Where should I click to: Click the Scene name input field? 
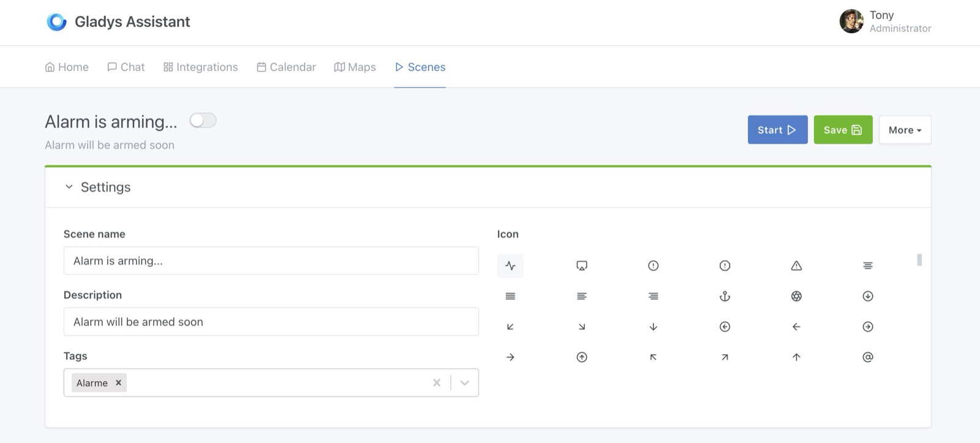[x=271, y=261]
